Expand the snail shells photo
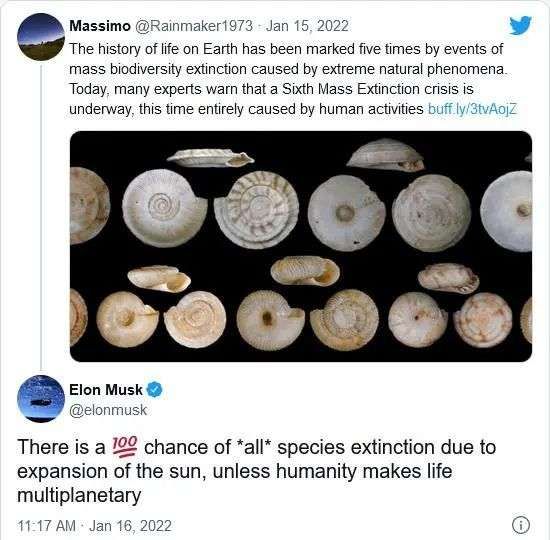 point(301,246)
